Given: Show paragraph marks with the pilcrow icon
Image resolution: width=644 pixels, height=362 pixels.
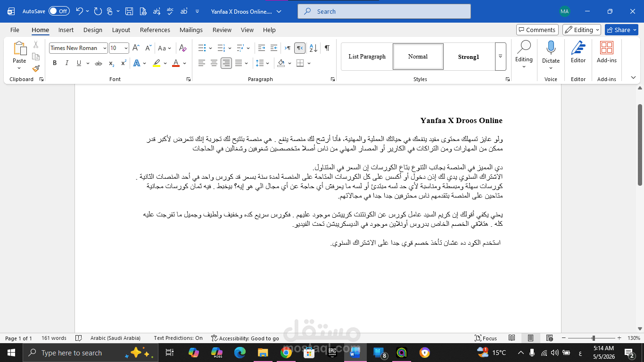Looking at the screenshot, I should [327, 48].
